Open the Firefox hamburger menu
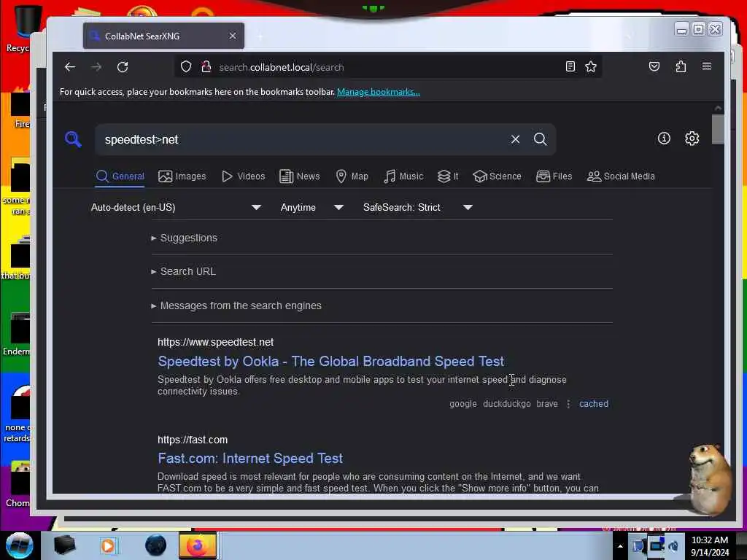Screen dimensions: 747x560 click(x=706, y=66)
